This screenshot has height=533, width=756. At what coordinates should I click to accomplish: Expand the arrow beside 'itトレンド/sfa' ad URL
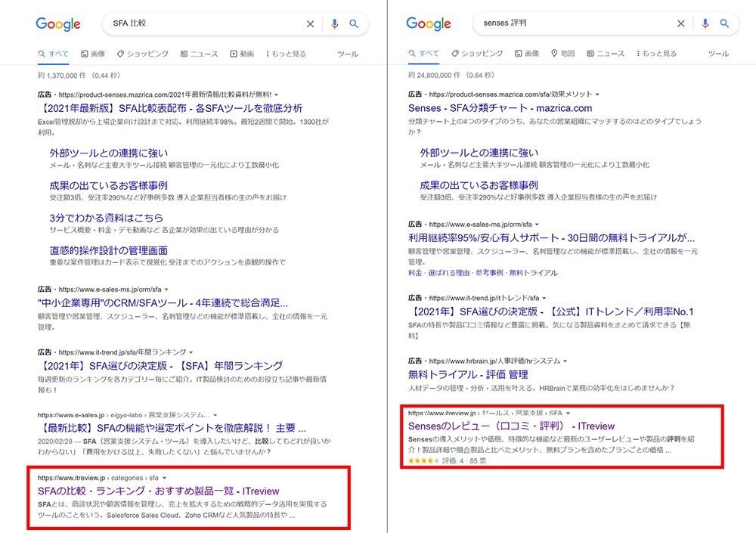(x=544, y=298)
